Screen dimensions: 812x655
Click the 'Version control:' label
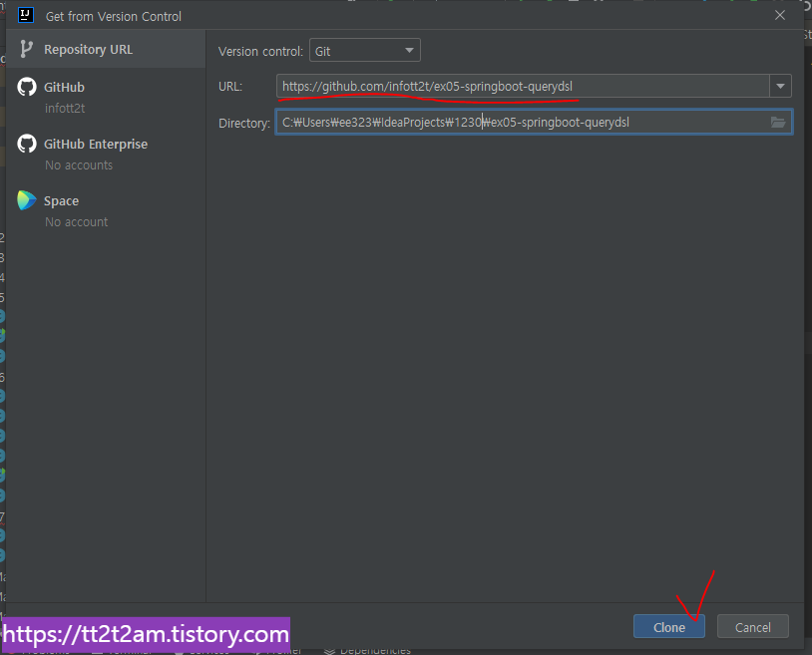260,51
